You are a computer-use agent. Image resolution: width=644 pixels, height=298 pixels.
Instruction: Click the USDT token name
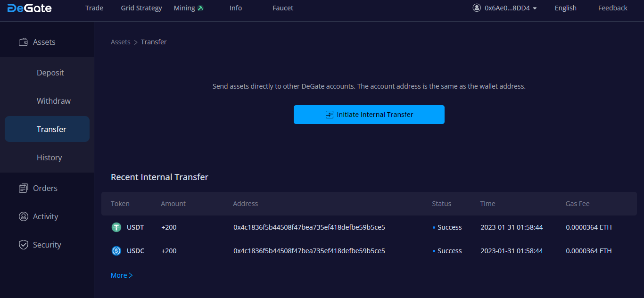tap(135, 227)
